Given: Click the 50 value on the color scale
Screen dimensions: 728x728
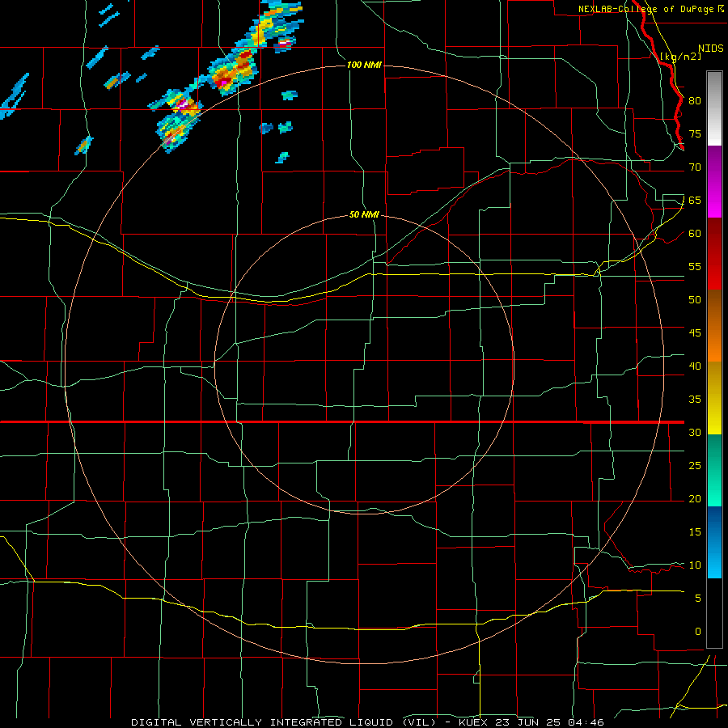Looking at the screenshot, I should point(695,300).
